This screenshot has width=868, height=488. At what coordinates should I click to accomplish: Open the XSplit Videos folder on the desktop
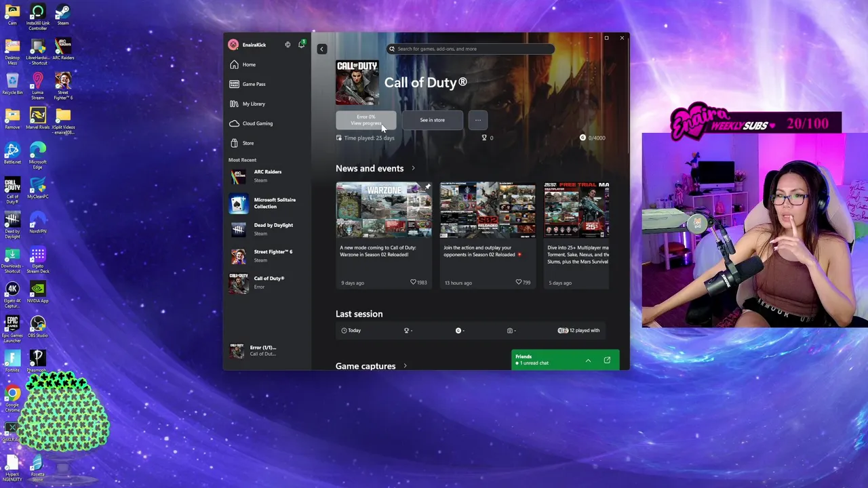[x=63, y=121]
